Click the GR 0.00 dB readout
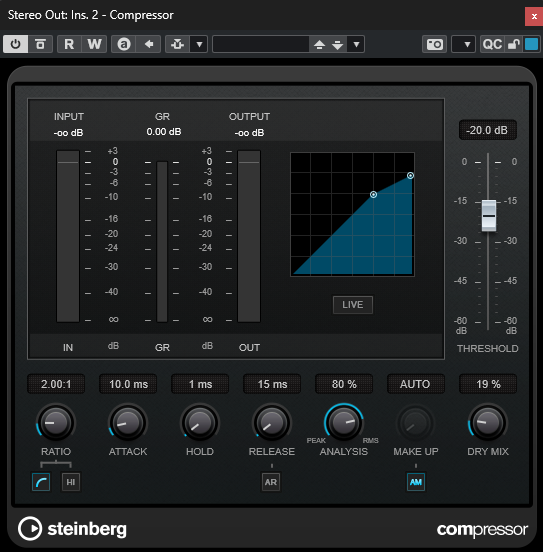 tap(164, 132)
